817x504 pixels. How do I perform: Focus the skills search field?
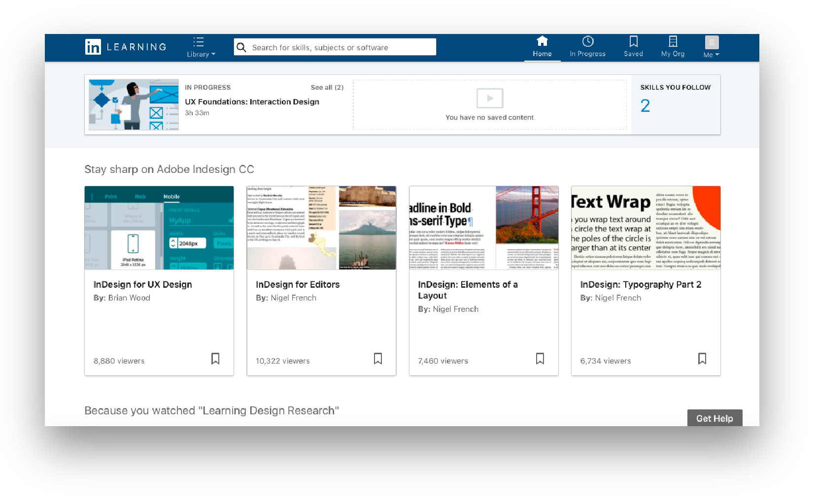click(x=335, y=47)
